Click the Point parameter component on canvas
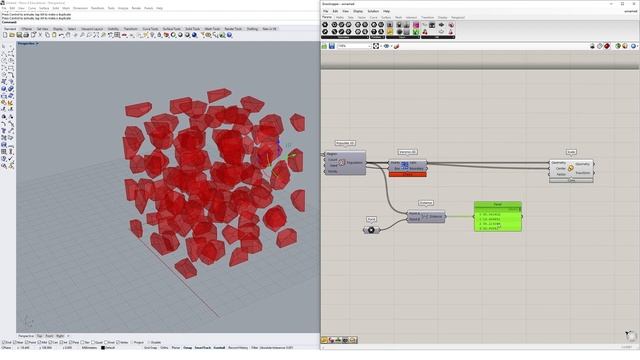Image resolution: width=640 pixels, height=360 pixels. point(371,230)
